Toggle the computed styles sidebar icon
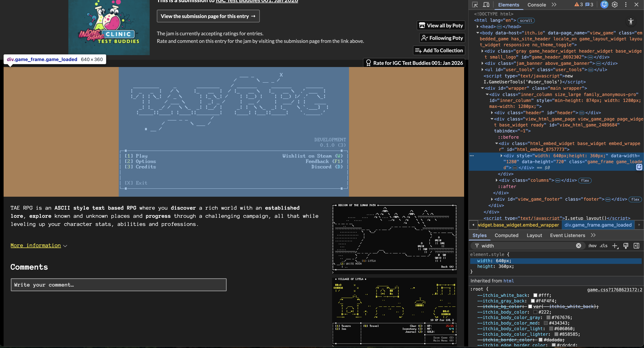Screen dimensions: 644x348 636,246
